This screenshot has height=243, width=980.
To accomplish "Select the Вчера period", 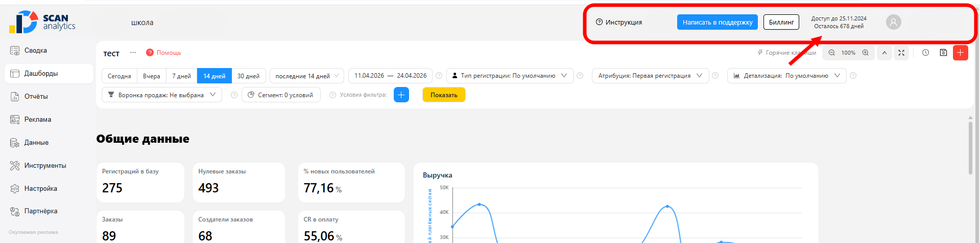I will point(152,76).
